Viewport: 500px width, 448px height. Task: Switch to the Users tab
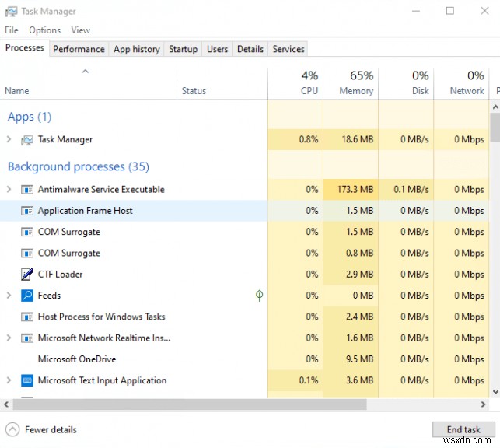click(x=217, y=49)
